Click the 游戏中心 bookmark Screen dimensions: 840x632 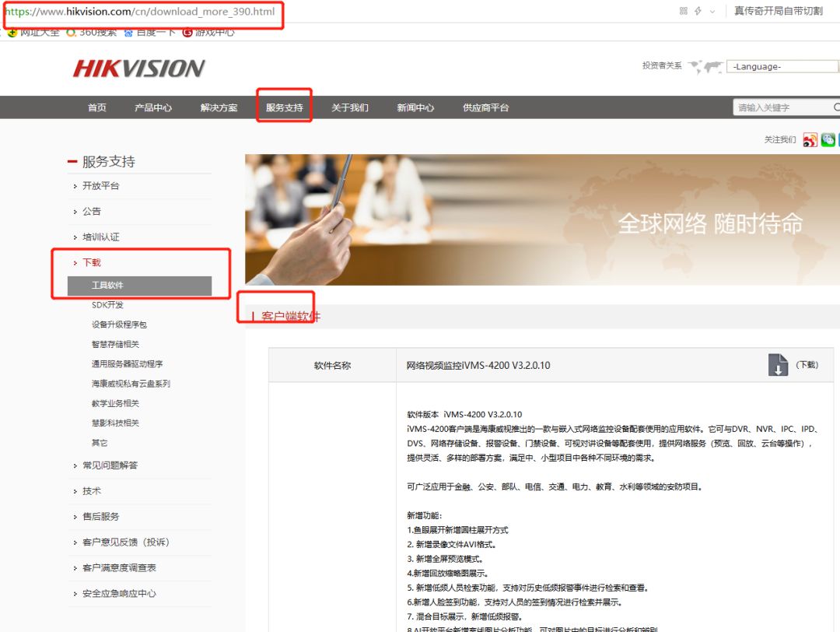208,33
